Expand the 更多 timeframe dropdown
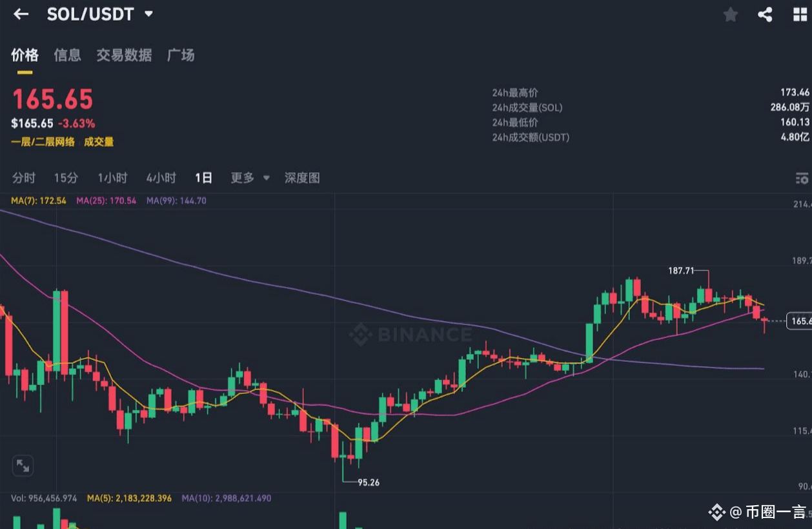812x529 pixels. (x=250, y=178)
